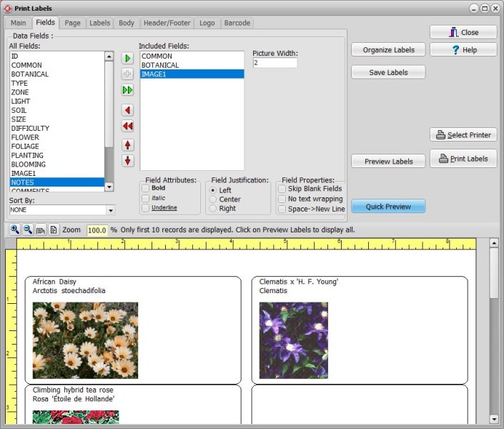Image resolution: width=504 pixels, height=429 pixels.
Task: Select PLANTING in All Fields list
Action: [57, 155]
